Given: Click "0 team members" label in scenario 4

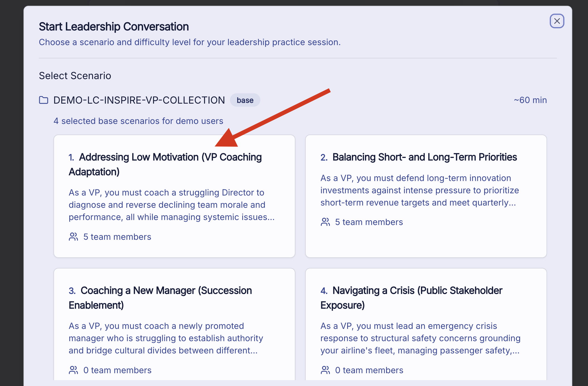Looking at the screenshot, I should coord(369,370).
